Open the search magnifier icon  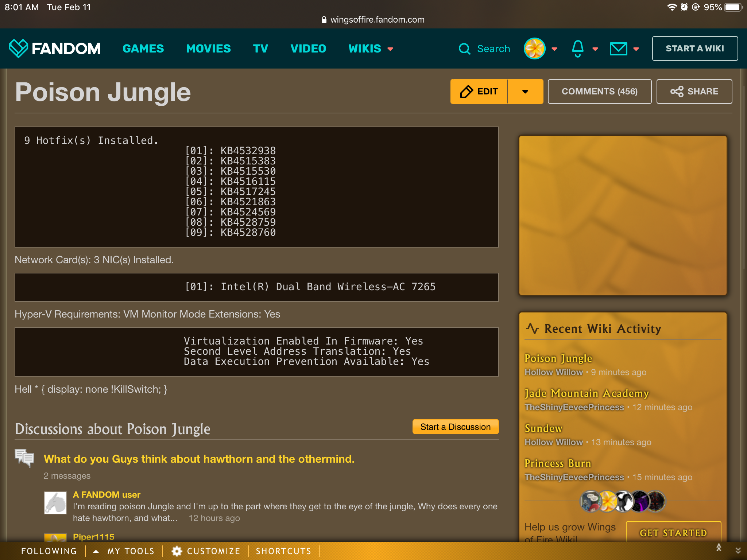click(x=464, y=48)
